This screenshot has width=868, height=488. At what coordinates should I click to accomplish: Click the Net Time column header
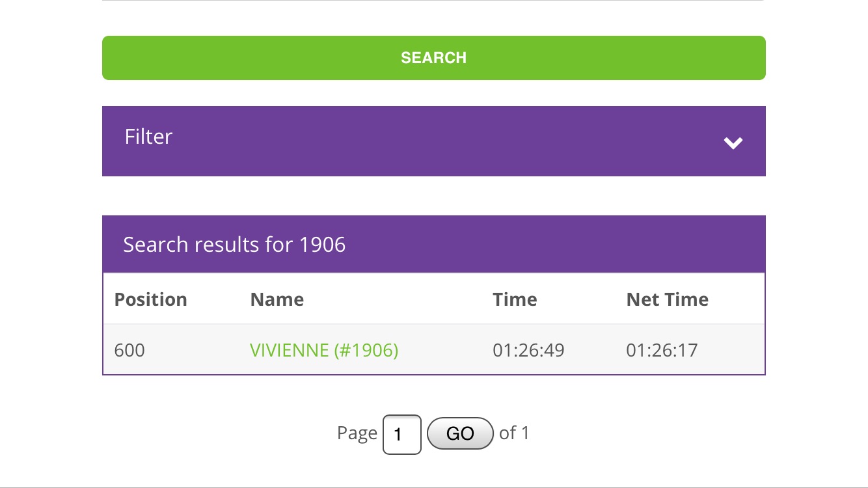tap(668, 299)
